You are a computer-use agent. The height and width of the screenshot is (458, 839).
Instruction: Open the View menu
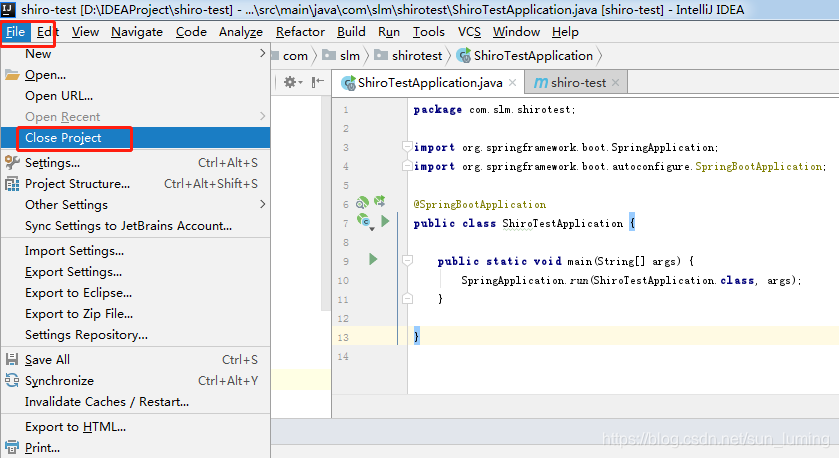point(85,32)
